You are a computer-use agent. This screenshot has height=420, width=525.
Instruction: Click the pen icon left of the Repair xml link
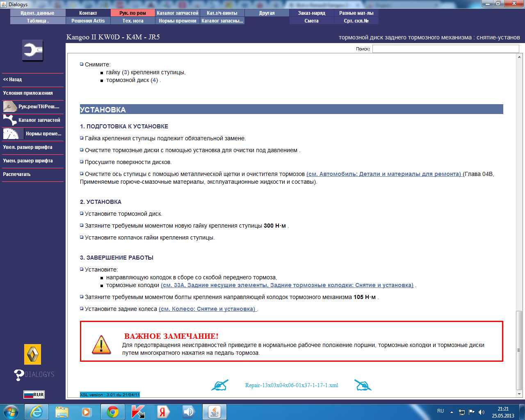[x=219, y=386]
